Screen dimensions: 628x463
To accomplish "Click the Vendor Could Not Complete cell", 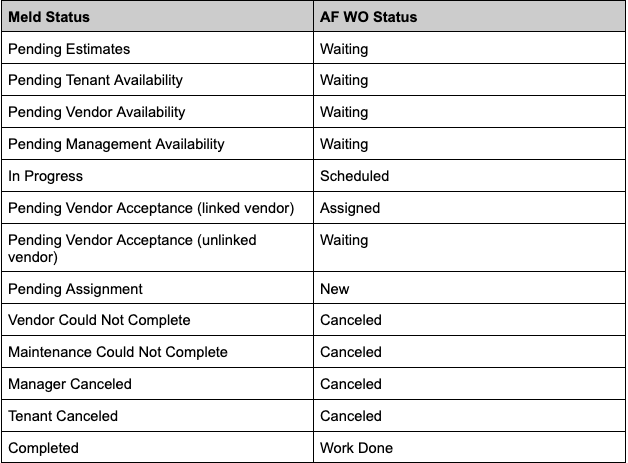I will click(x=99, y=320).
